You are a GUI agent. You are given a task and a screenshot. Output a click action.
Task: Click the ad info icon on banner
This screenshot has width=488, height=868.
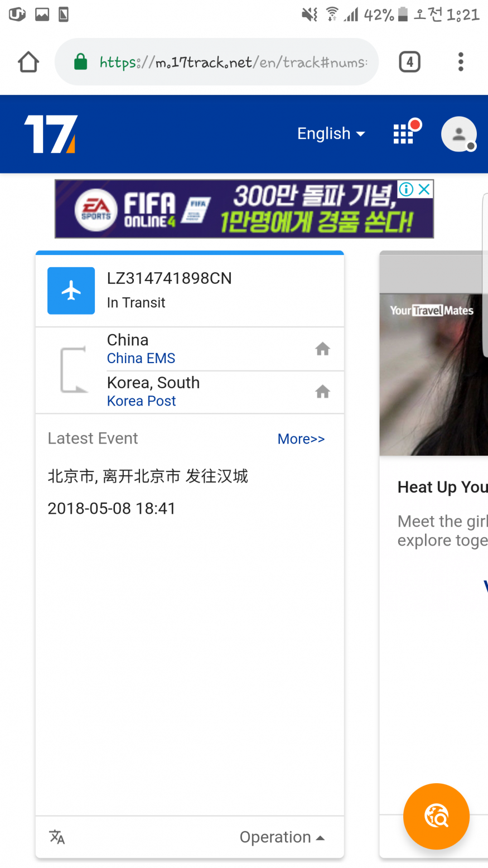click(x=407, y=189)
